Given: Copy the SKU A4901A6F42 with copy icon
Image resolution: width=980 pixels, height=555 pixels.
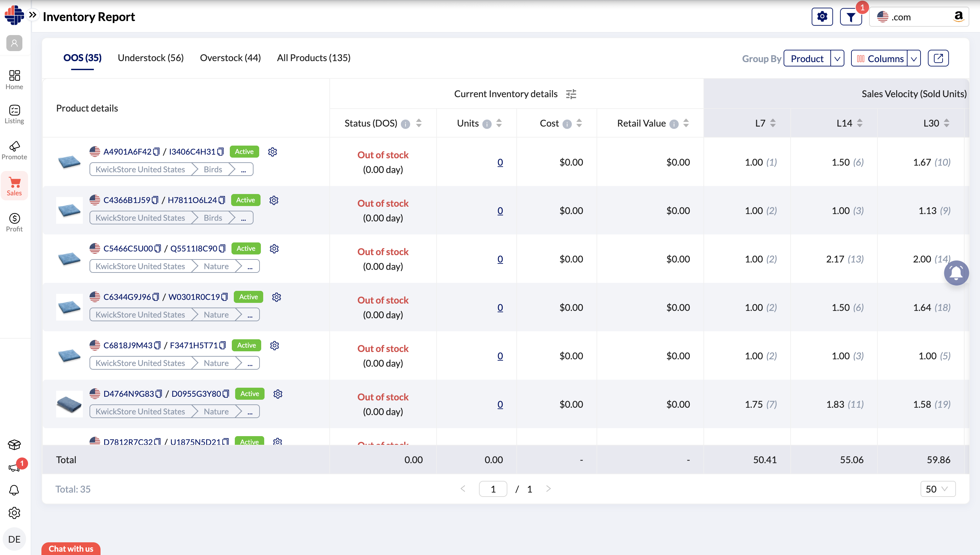Looking at the screenshot, I should click(156, 152).
